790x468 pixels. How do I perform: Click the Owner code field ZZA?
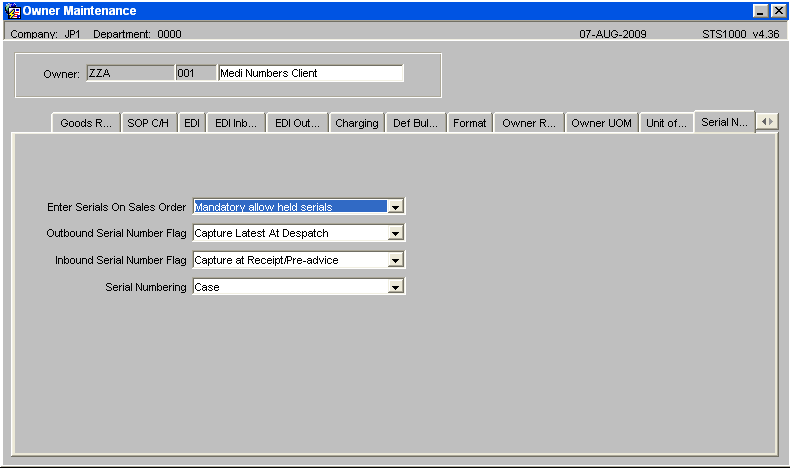pos(130,73)
